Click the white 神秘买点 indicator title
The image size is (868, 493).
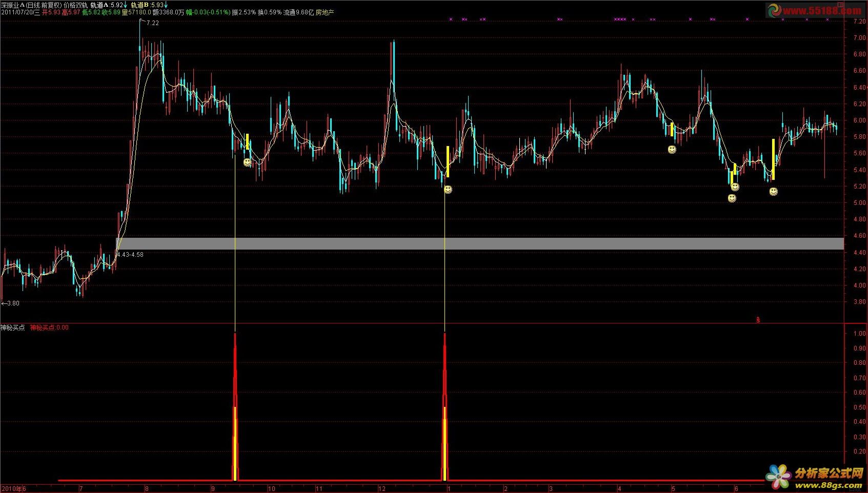point(13,327)
